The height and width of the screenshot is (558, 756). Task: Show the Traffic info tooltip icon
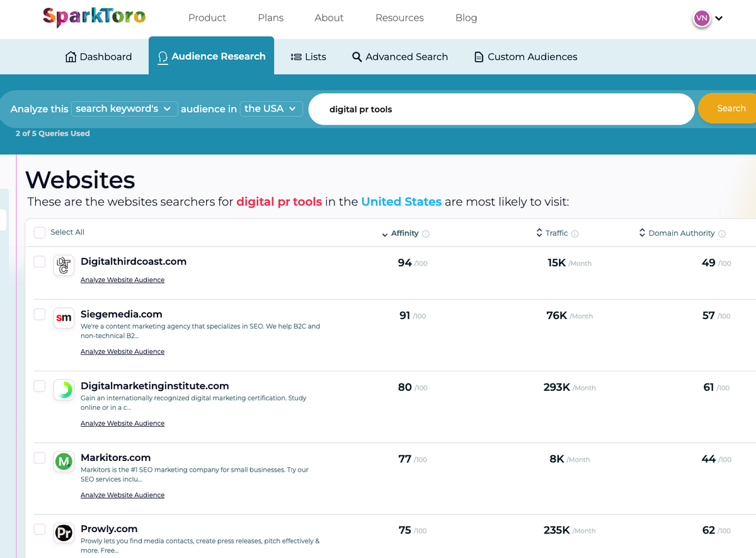pos(575,234)
